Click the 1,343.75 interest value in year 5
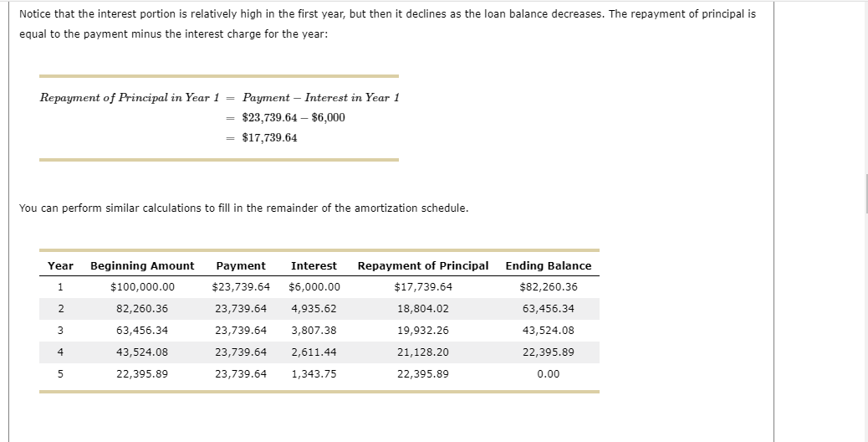The width and height of the screenshot is (868, 442). click(x=314, y=374)
